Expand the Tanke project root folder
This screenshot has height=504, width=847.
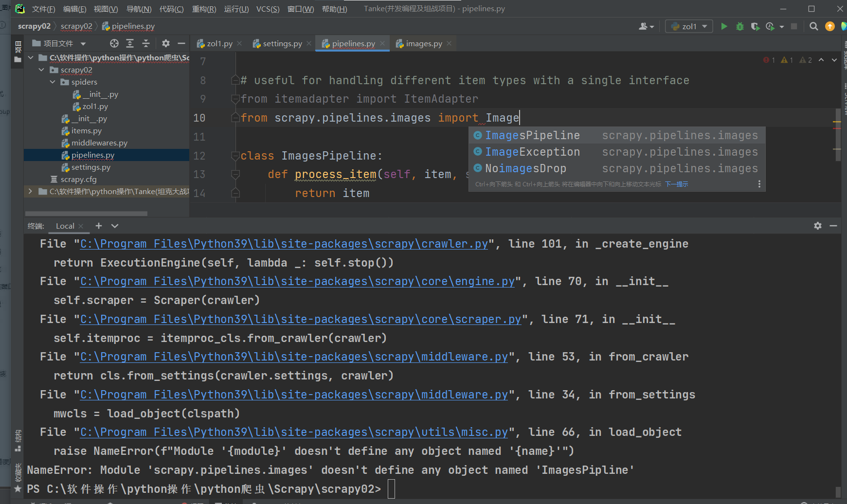(x=30, y=192)
